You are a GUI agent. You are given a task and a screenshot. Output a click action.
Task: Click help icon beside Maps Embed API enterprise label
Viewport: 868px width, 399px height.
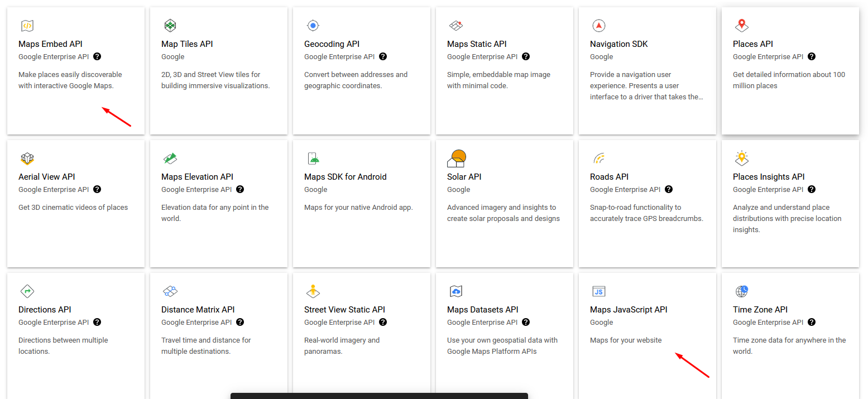(97, 56)
